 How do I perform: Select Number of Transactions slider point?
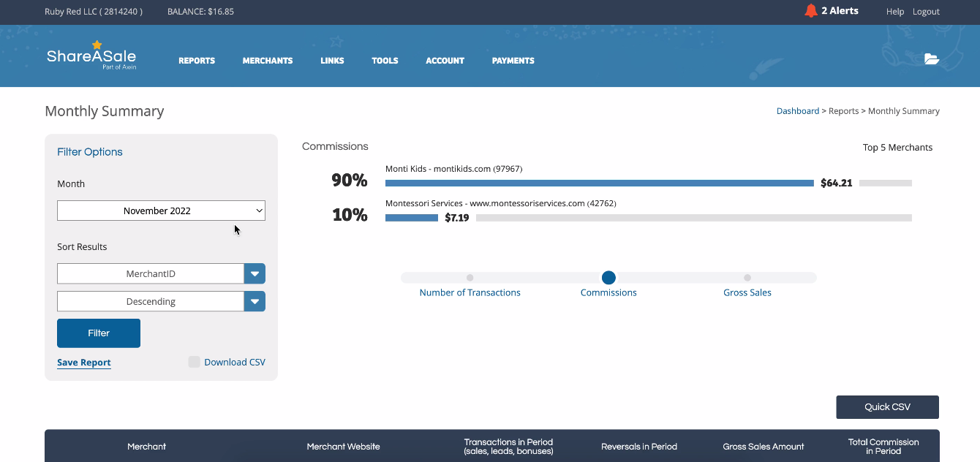pos(470,278)
